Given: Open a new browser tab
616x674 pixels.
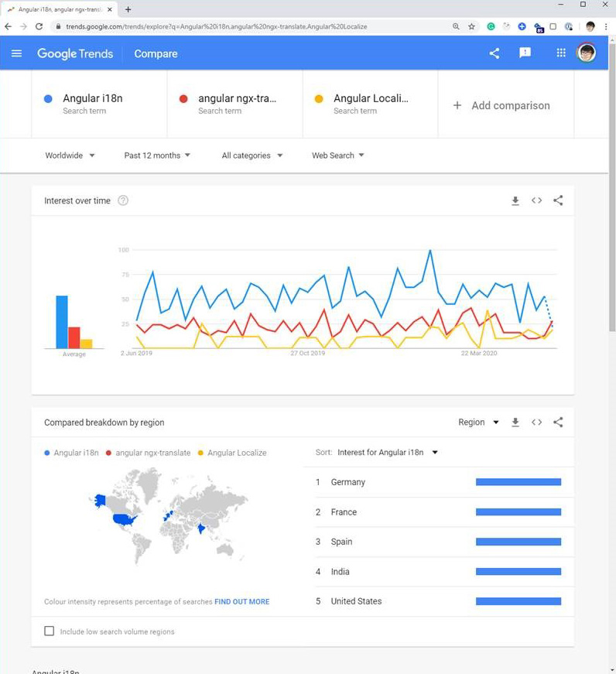Looking at the screenshot, I should click(128, 9).
